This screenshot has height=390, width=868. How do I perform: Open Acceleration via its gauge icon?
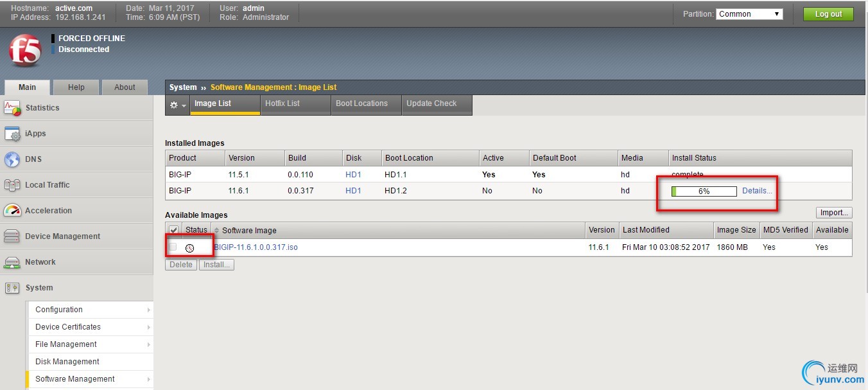[12, 211]
